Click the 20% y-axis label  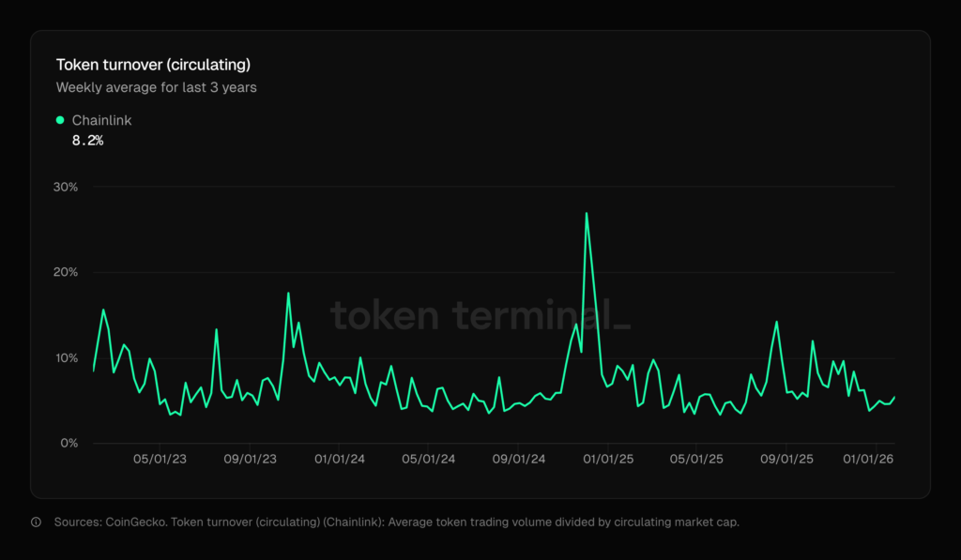tap(66, 272)
